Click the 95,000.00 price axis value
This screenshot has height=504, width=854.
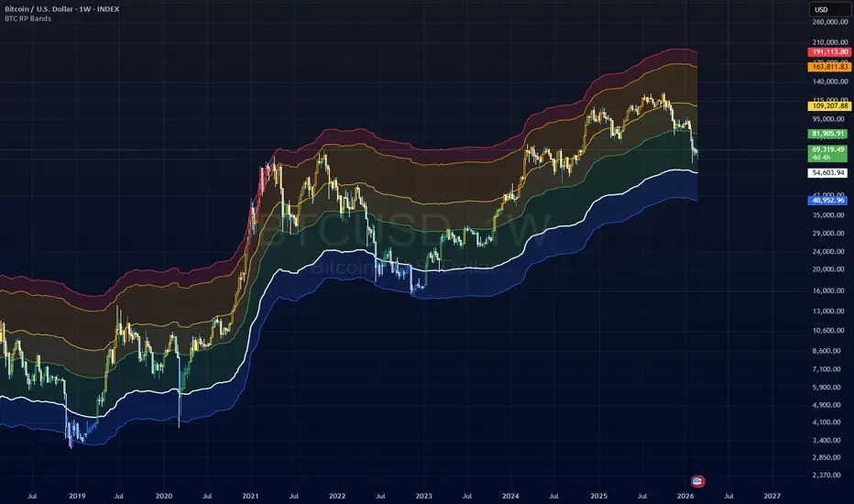click(830, 119)
